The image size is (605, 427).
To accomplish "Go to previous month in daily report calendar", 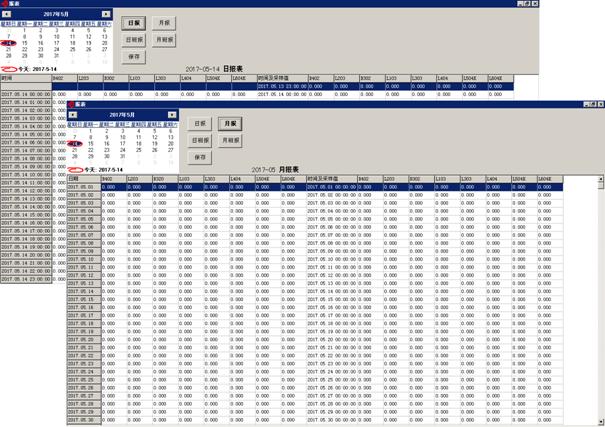I will tap(6, 14).
